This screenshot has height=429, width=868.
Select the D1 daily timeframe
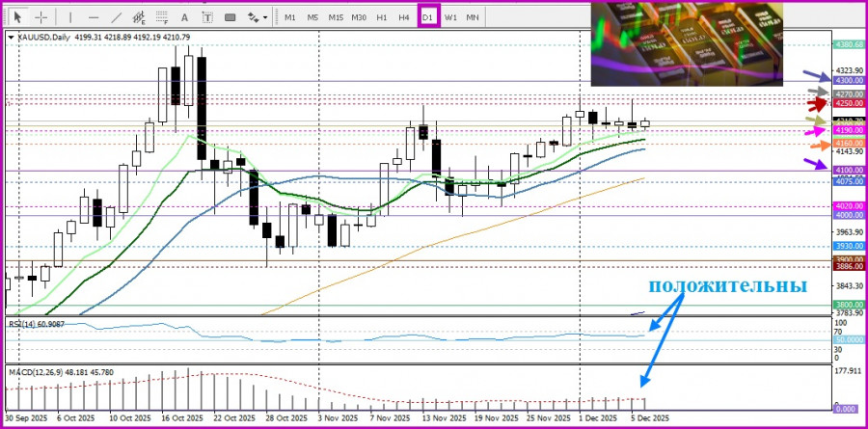coord(428,17)
